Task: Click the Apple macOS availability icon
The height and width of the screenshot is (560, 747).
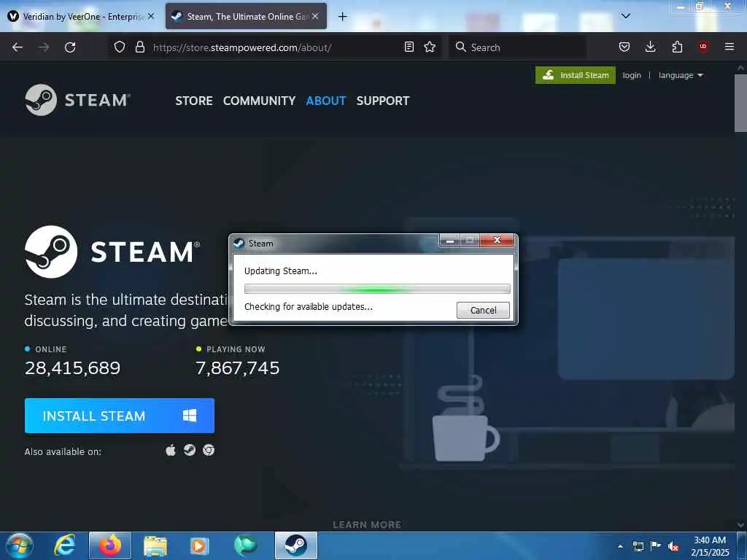Action: point(171,450)
